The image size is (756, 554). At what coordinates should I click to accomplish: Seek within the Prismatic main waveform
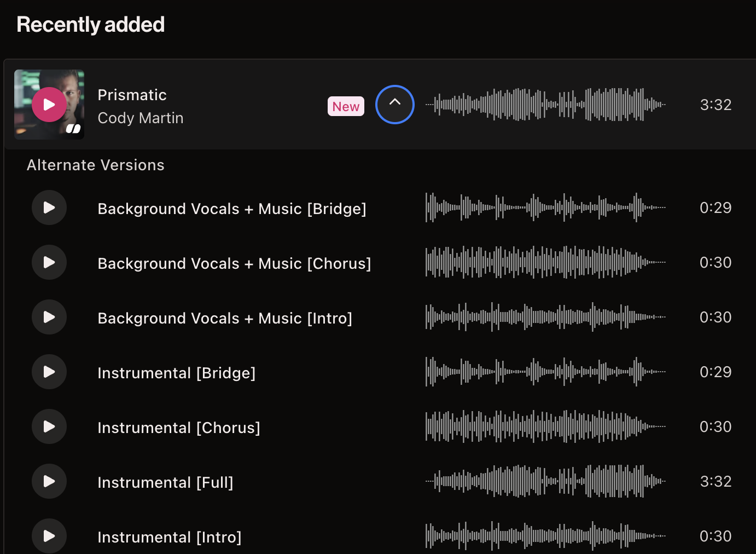click(x=545, y=104)
